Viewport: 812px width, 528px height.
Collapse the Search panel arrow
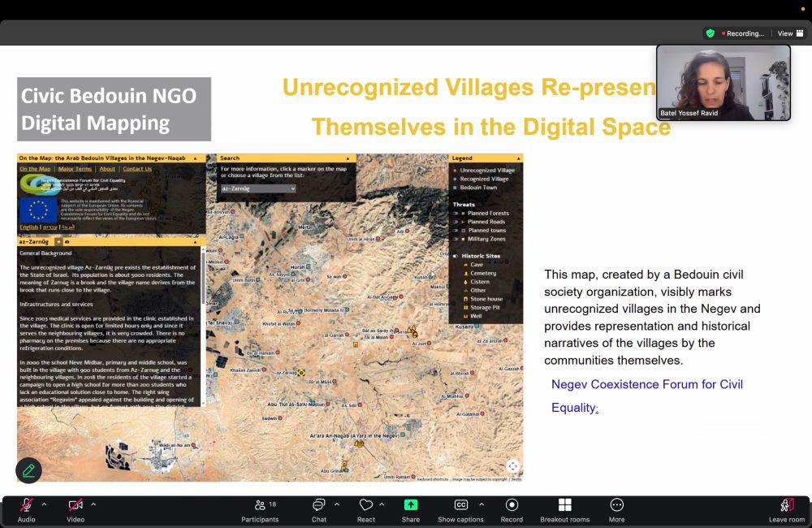[x=348, y=158]
